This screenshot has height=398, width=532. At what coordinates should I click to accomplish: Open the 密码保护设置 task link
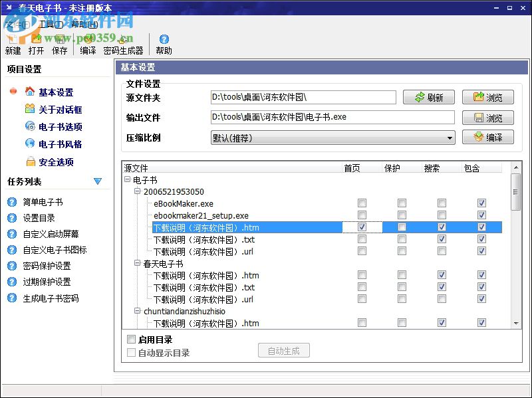click(x=47, y=266)
